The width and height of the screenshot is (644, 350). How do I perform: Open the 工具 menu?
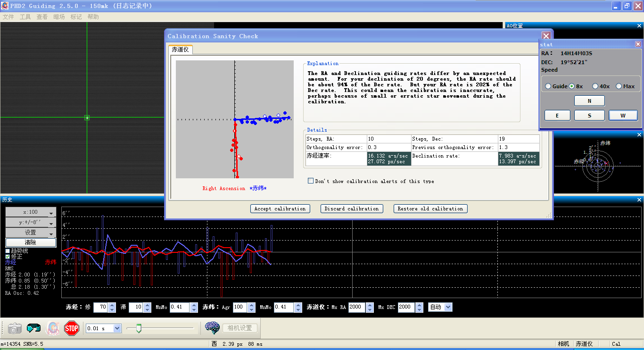(25, 17)
